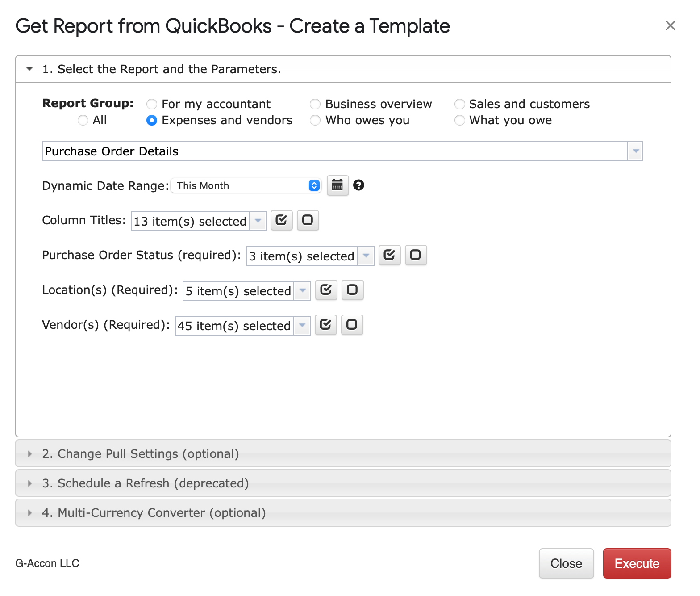
Task: Deselect all Column Titles square icon
Action: 308,220
